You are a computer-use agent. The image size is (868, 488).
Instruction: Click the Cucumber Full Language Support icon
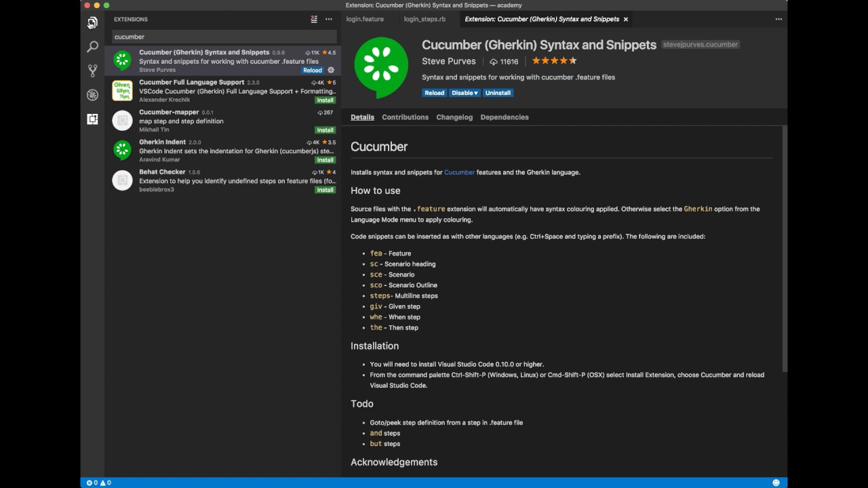coord(122,90)
